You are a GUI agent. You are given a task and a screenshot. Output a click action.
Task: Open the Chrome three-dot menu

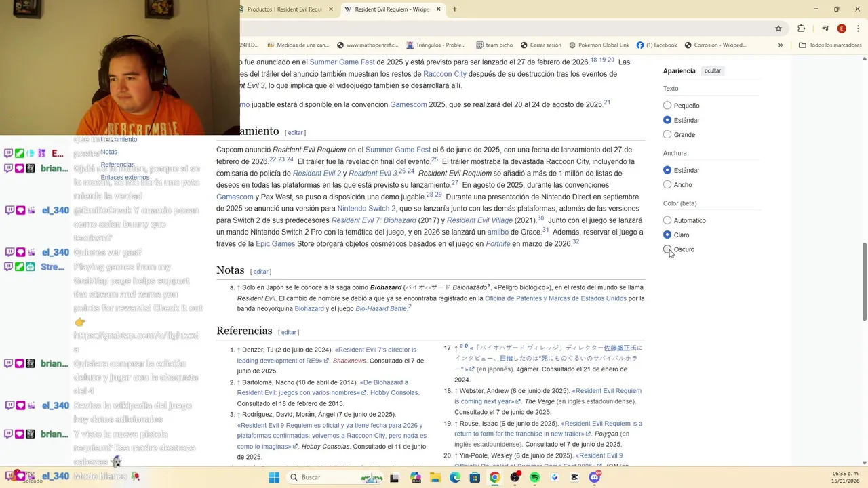(857, 28)
